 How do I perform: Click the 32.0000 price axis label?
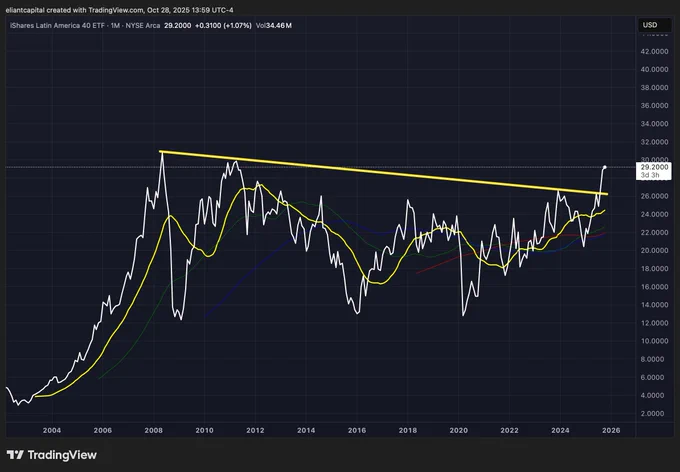[x=654, y=142]
